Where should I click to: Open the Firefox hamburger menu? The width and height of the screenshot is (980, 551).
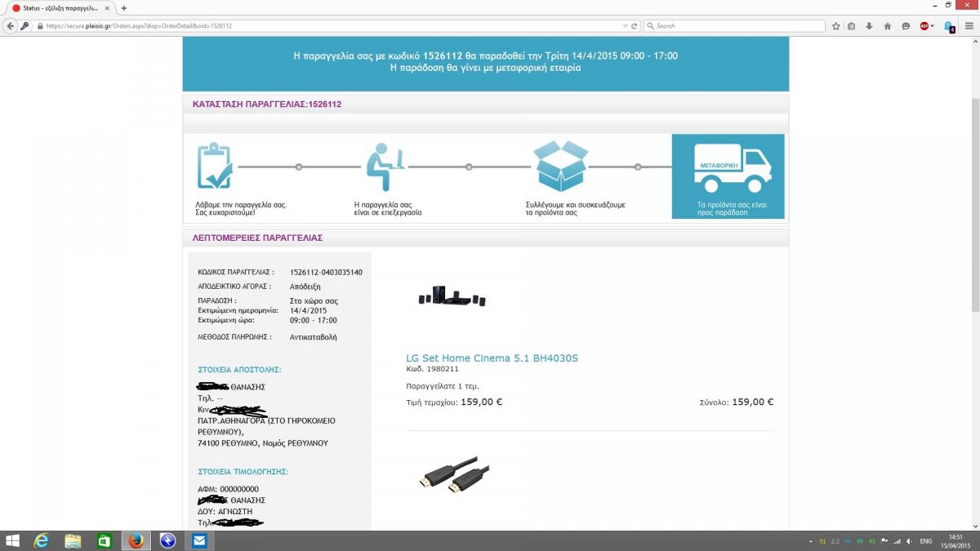tap(969, 26)
